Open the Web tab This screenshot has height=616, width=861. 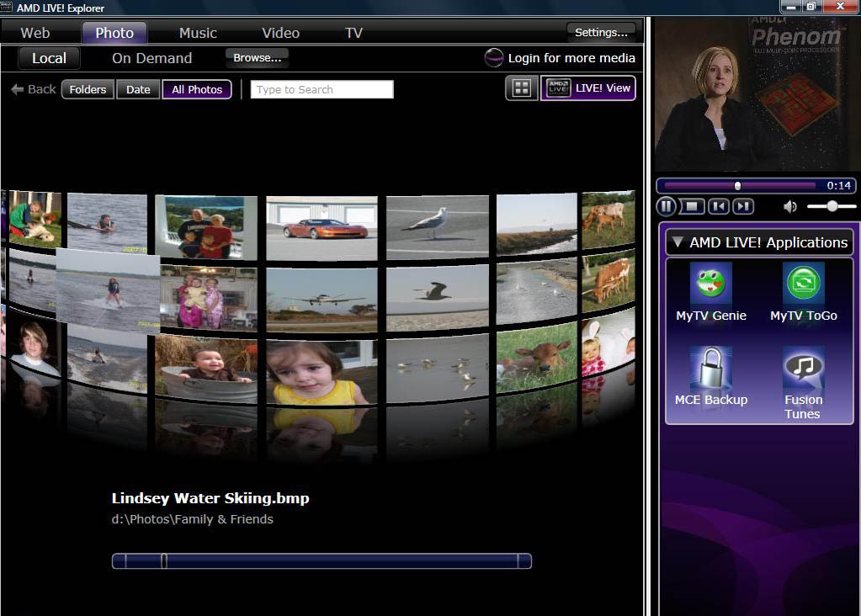(35, 33)
